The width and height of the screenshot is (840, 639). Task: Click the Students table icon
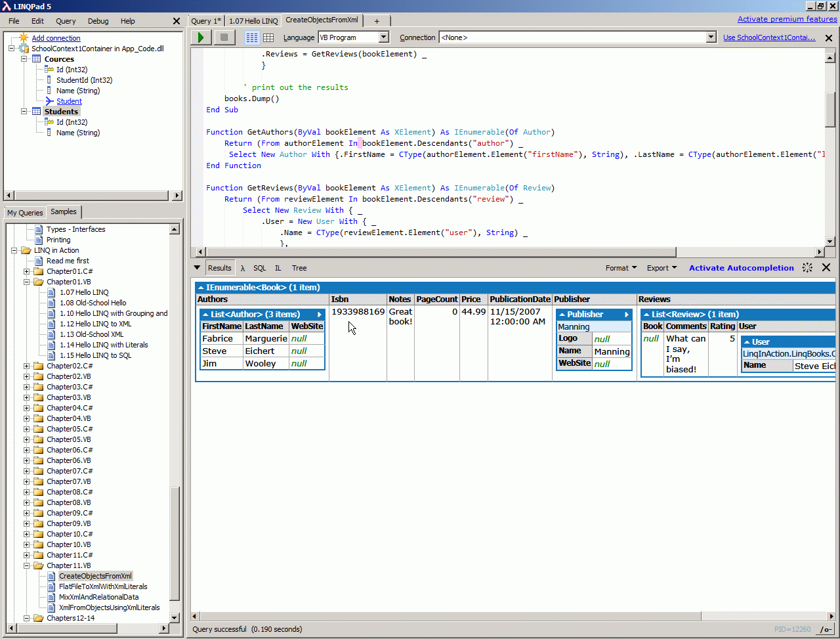[x=37, y=112]
